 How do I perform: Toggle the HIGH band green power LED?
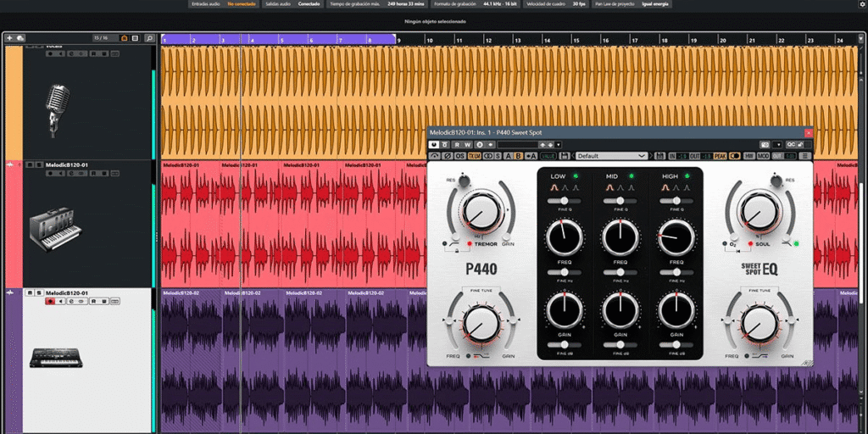point(687,176)
